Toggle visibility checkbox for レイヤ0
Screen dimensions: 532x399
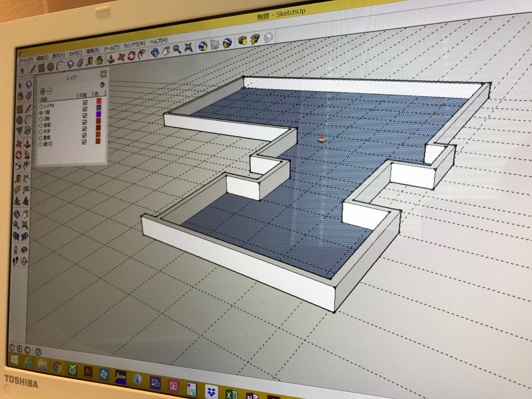[x=85, y=102]
